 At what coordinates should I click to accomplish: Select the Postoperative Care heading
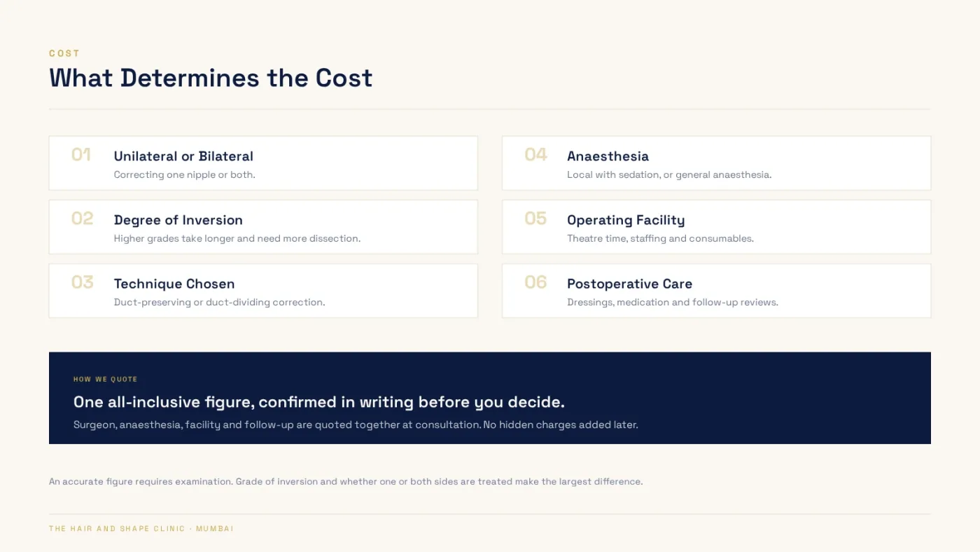pyautogui.click(x=629, y=284)
